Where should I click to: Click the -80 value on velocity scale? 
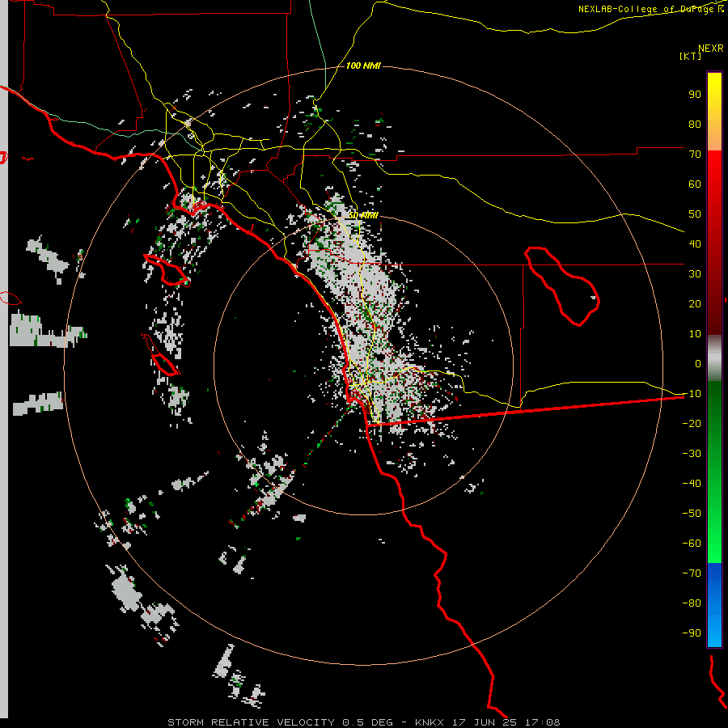692,603
